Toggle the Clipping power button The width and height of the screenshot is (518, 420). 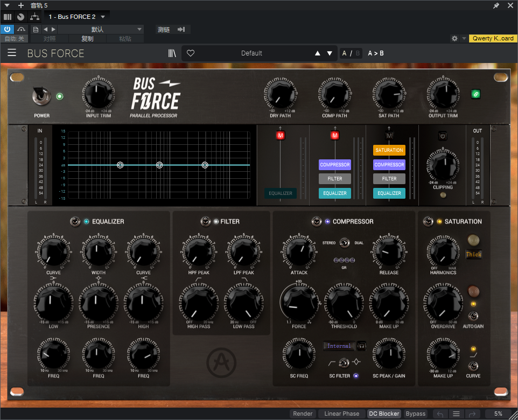pos(443,136)
